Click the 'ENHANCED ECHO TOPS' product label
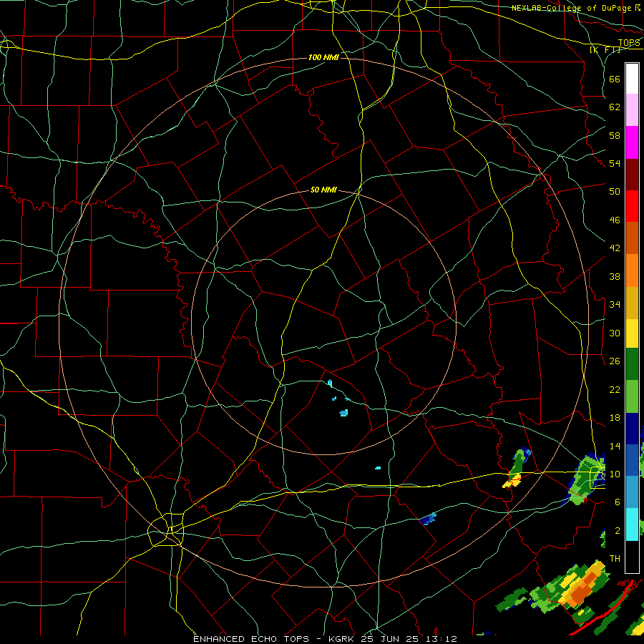 (x=251, y=639)
